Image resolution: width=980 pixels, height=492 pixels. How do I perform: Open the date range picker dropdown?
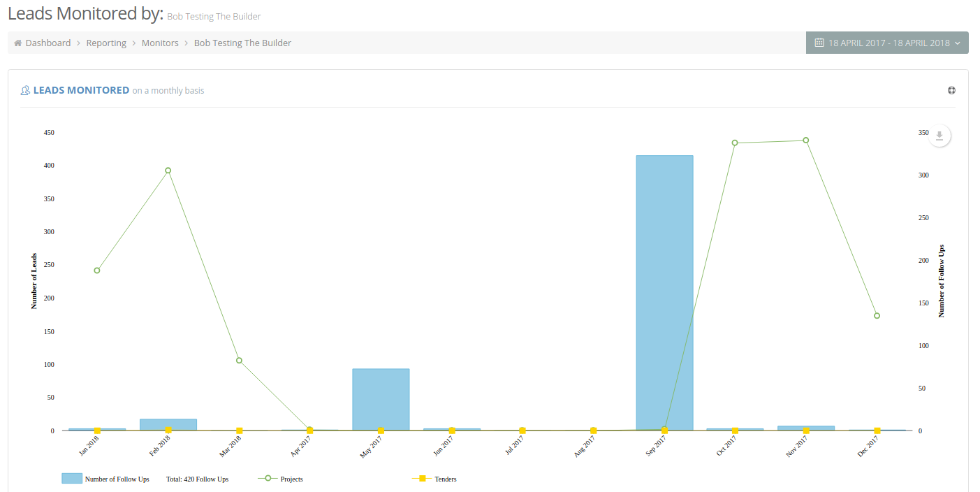click(887, 43)
